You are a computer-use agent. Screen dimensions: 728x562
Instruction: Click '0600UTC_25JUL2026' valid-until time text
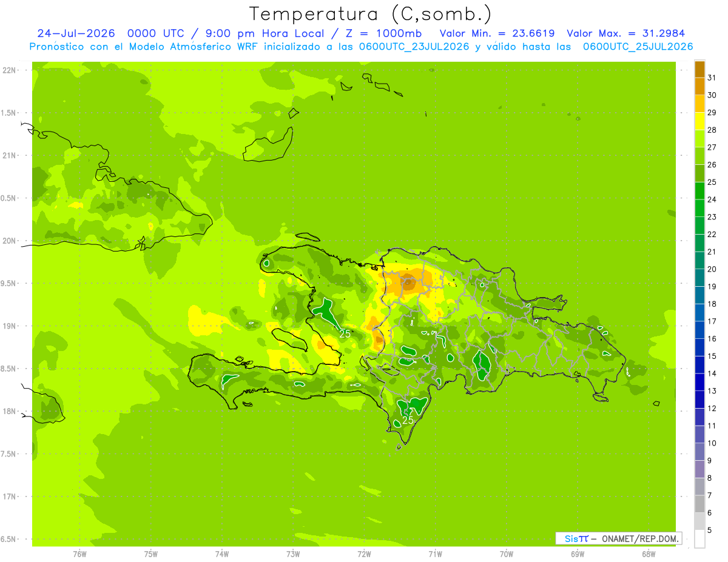tap(638, 47)
